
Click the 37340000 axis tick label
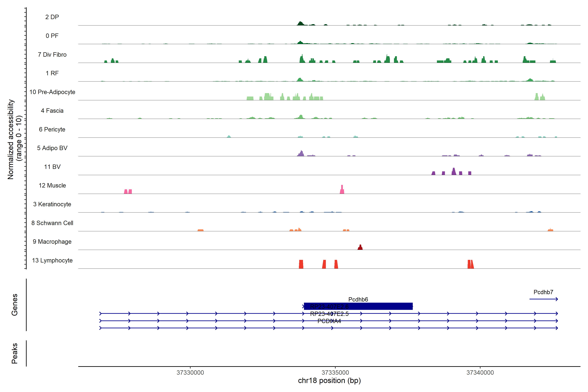coord(480,373)
